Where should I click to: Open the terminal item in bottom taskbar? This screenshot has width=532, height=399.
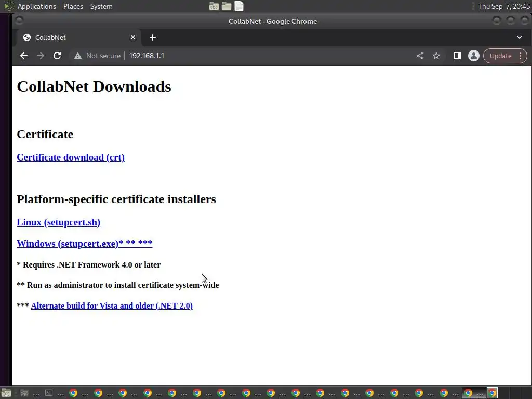pyautogui.click(x=54, y=393)
